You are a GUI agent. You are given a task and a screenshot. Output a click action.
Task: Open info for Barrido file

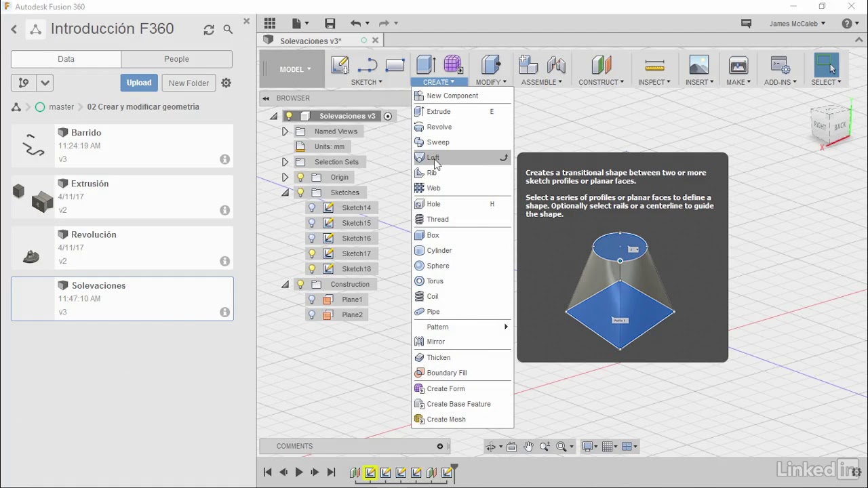224,159
